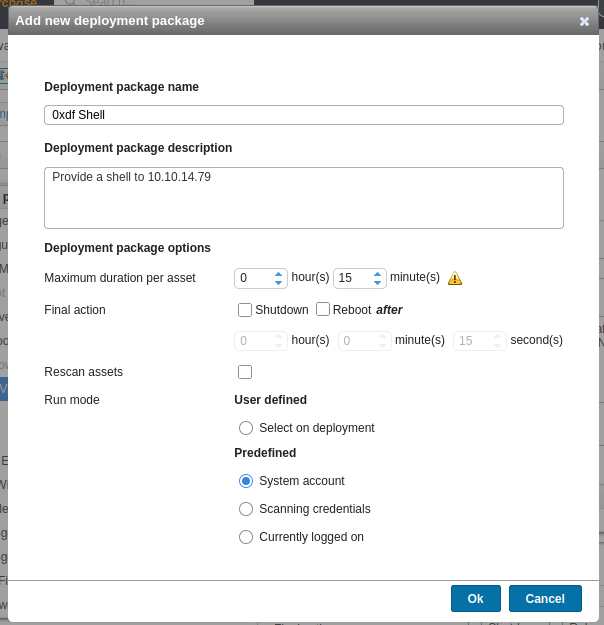Viewport: 604px width, 625px height.
Task: Click the yellow warning icon beside minutes
Action: [455, 278]
